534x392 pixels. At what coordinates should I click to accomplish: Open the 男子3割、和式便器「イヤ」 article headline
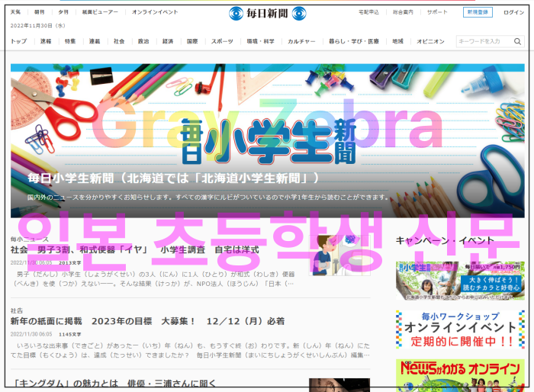(x=134, y=250)
